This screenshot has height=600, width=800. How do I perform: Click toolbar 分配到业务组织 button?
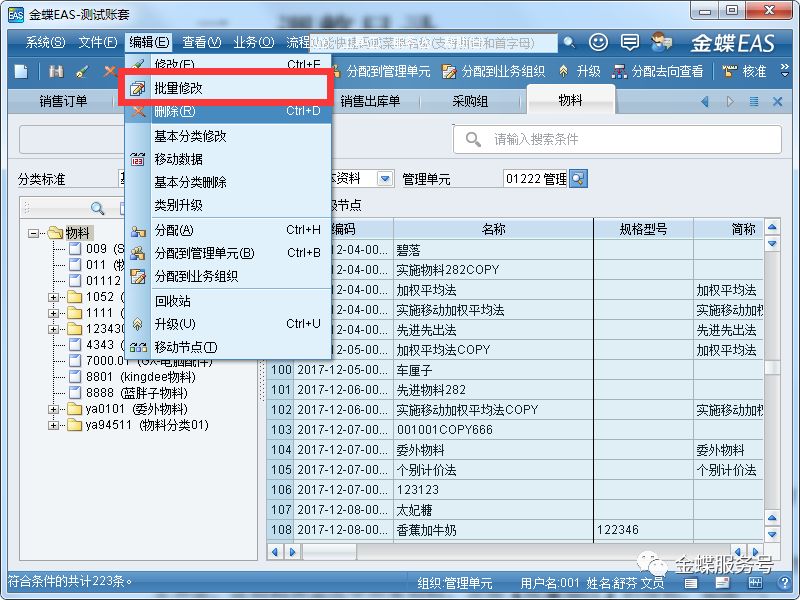pos(494,71)
